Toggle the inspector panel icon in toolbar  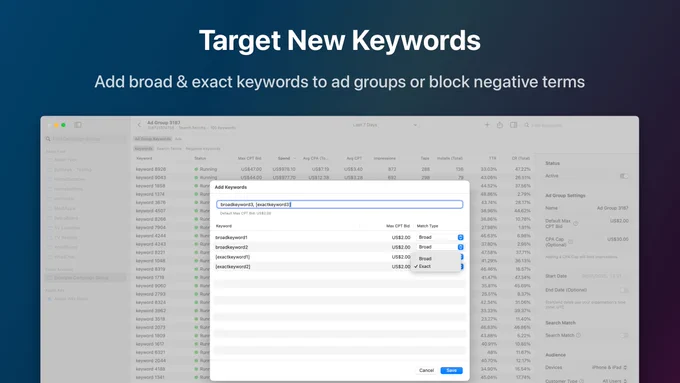(513, 125)
